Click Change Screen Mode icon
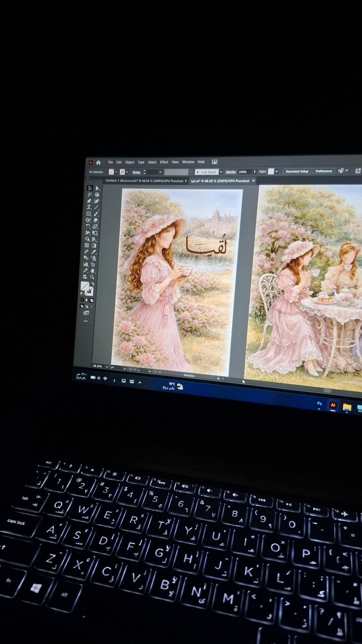Image resolution: width=362 pixels, height=644 pixels. (x=86, y=313)
